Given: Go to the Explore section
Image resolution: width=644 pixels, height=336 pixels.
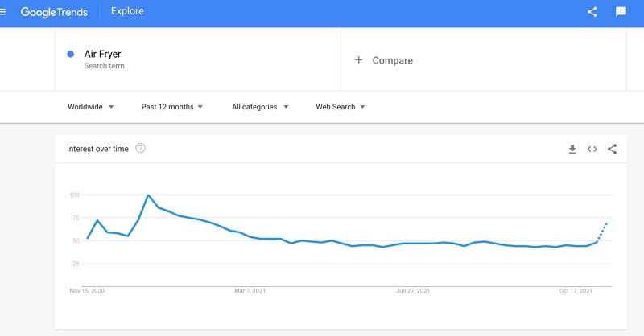Looking at the screenshot, I should (127, 11).
